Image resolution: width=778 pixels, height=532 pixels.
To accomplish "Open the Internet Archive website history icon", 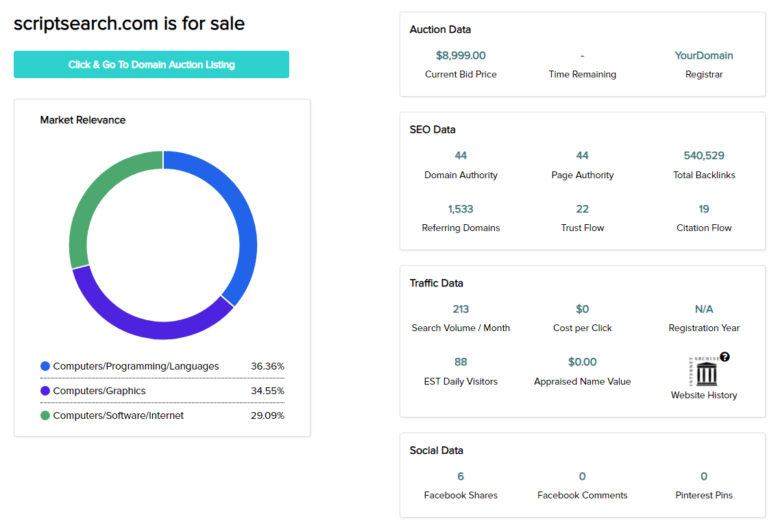I will click(703, 371).
